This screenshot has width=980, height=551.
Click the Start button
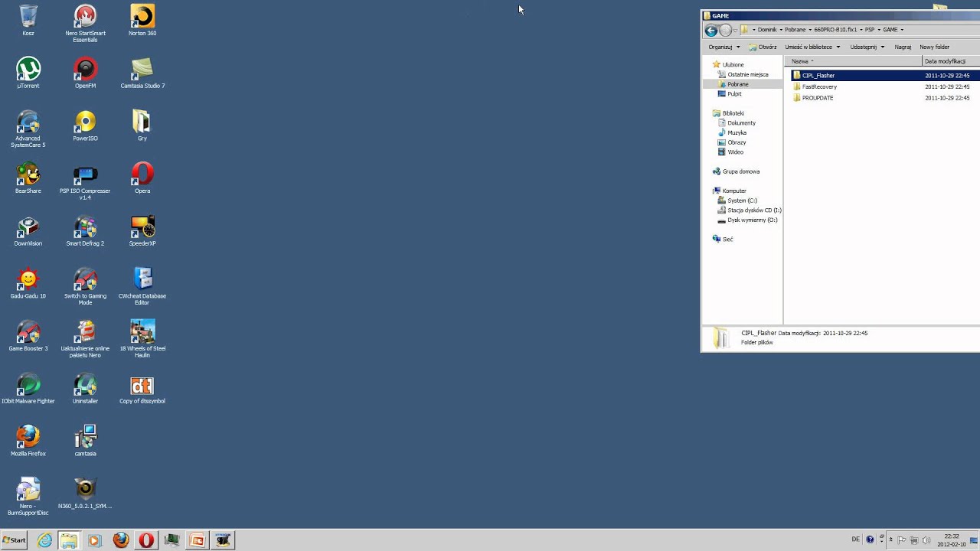point(14,540)
